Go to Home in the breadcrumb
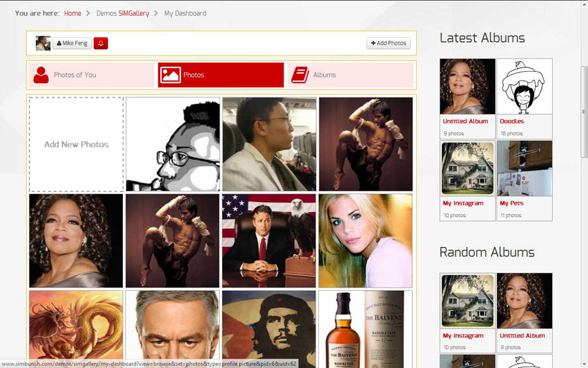The height and width of the screenshot is (368, 588). 73,13
